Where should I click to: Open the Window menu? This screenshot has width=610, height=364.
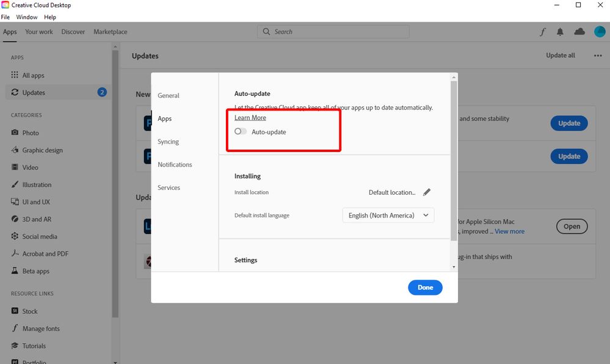click(x=27, y=17)
